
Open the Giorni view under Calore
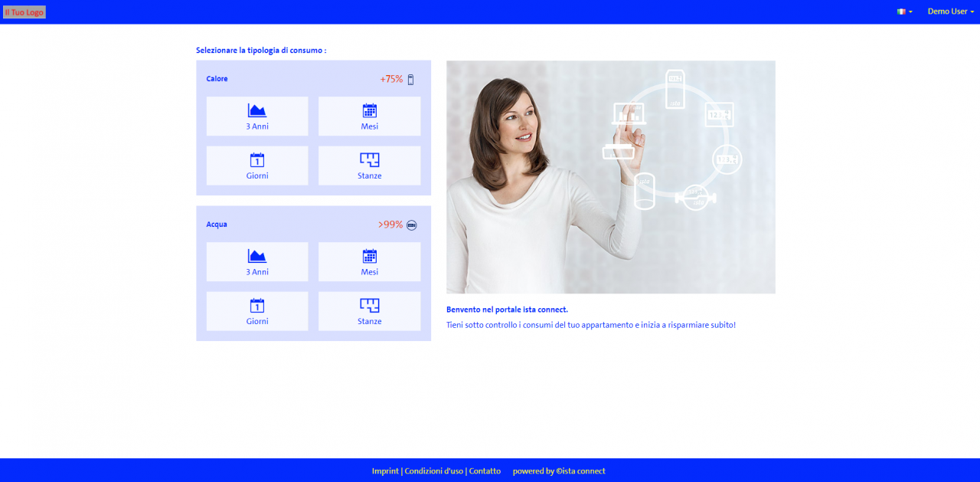click(257, 166)
